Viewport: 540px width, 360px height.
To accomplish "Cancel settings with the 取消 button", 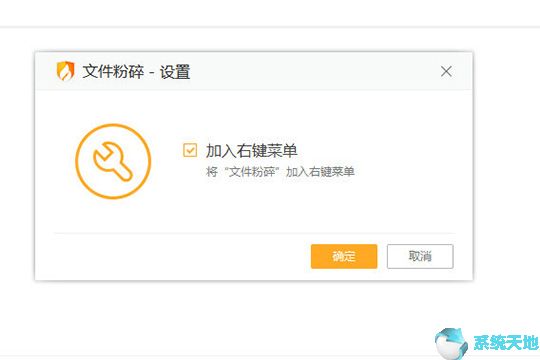I will pos(420,256).
